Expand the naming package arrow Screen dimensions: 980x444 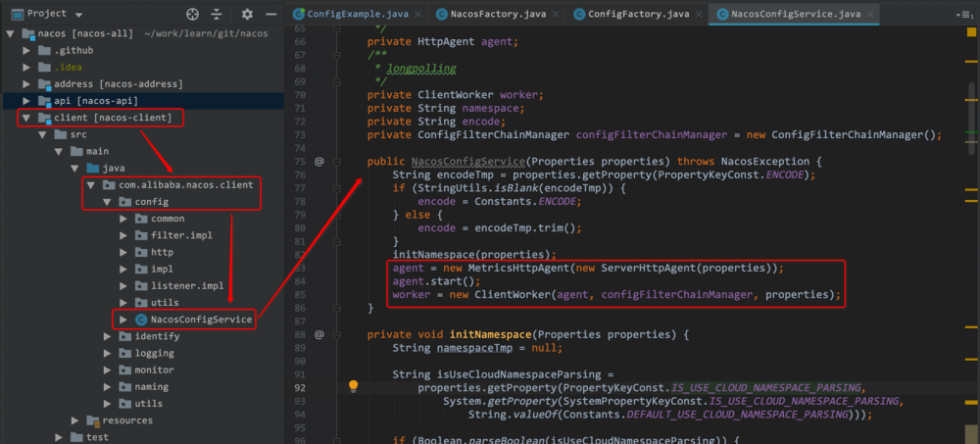click(x=108, y=387)
